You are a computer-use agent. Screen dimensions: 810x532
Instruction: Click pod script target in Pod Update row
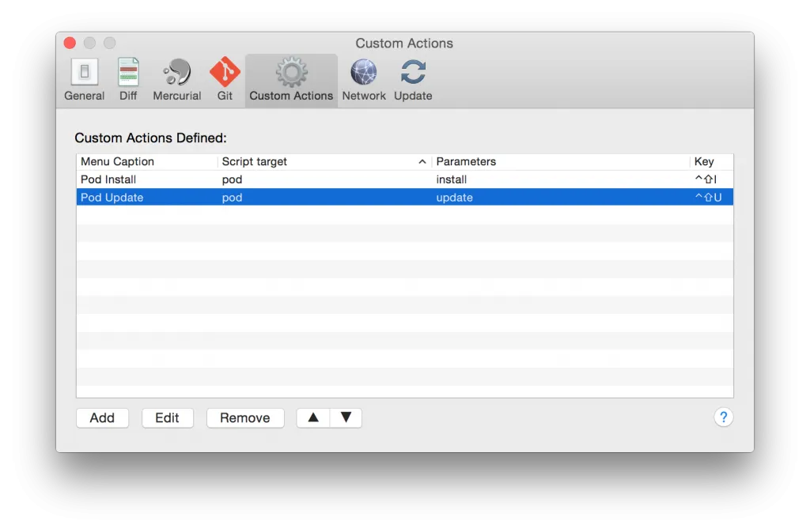click(232, 198)
